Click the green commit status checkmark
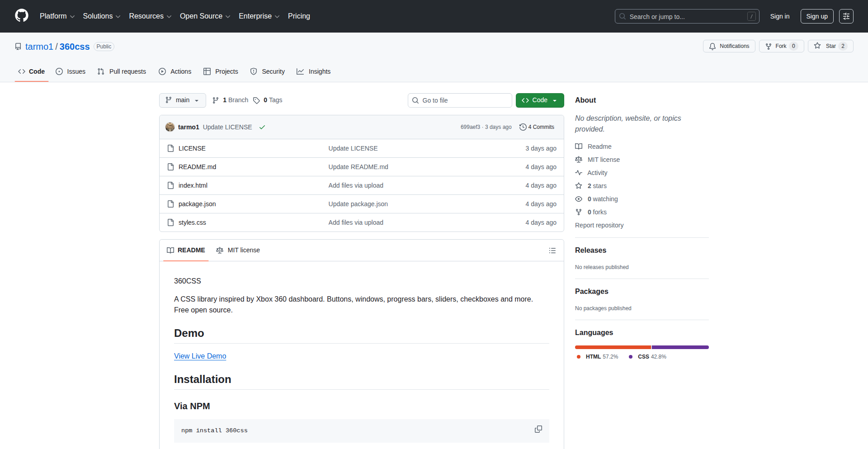 [x=262, y=127]
